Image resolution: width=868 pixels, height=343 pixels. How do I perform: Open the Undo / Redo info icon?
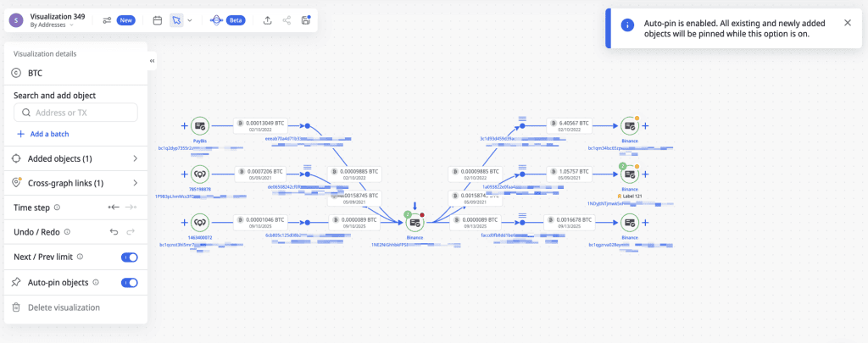click(x=67, y=232)
